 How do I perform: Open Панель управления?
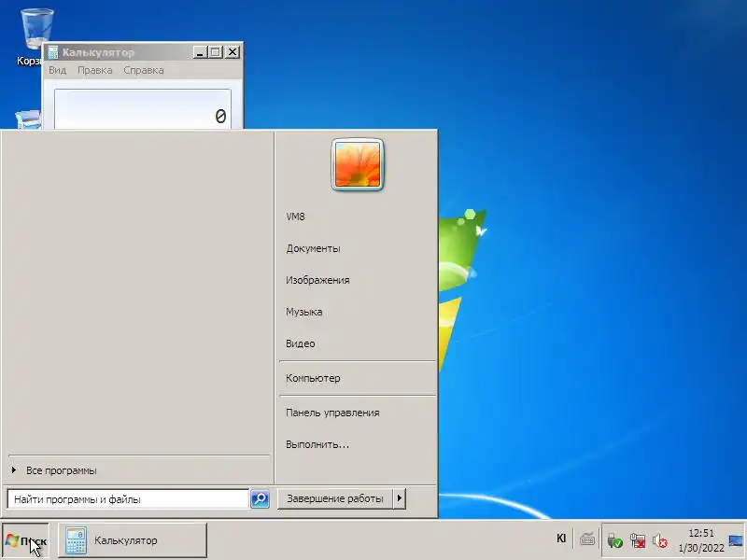332,413
